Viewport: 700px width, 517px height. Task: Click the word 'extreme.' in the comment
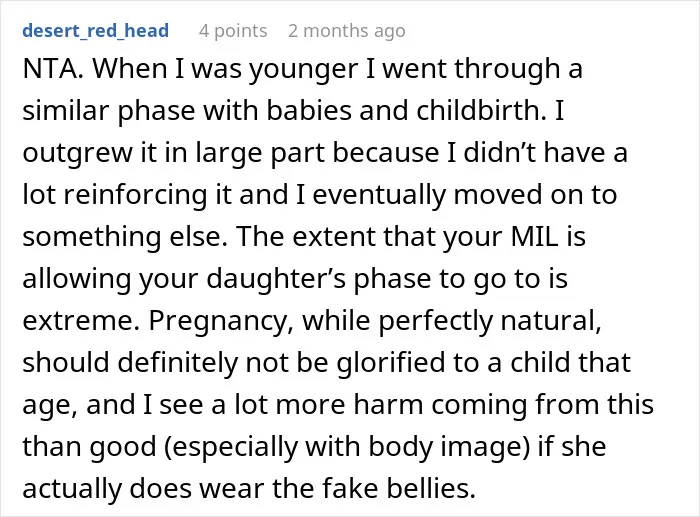(81, 320)
